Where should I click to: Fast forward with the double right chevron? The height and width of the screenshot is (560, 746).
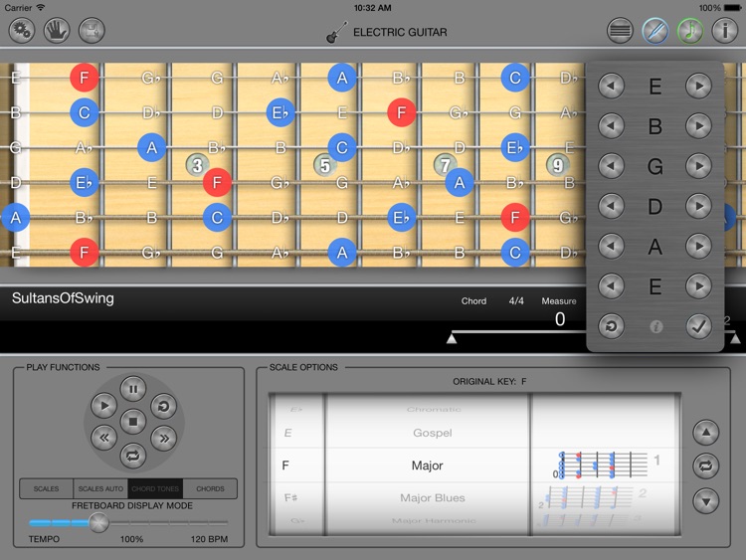click(x=164, y=438)
